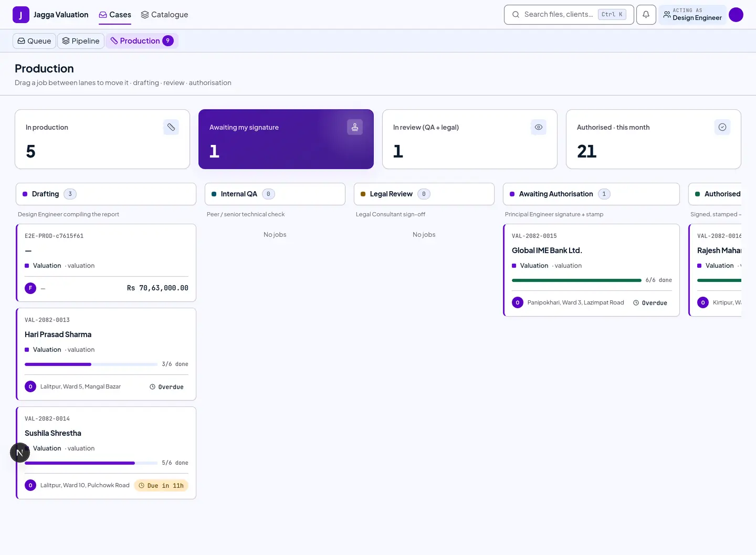Click the Authorised lane header
This screenshot has width=756, height=555.
pos(715,194)
